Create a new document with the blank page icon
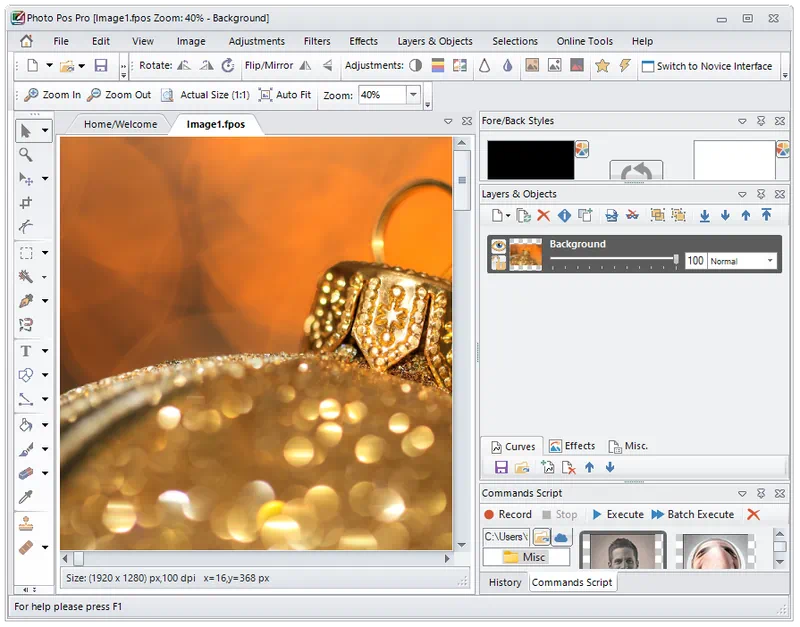The height and width of the screenshot is (627, 800). (33, 66)
